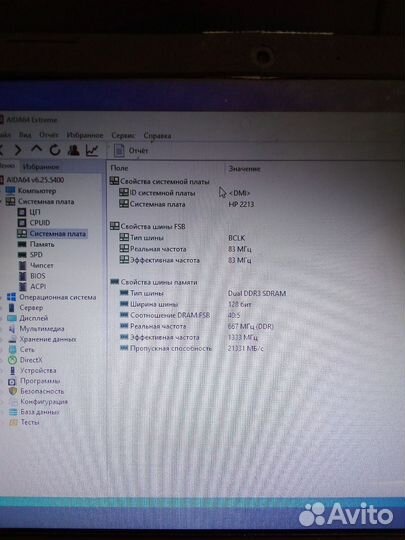Select Конфигурация tree item
Screen dimensions: 405x540
pos(44,402)
